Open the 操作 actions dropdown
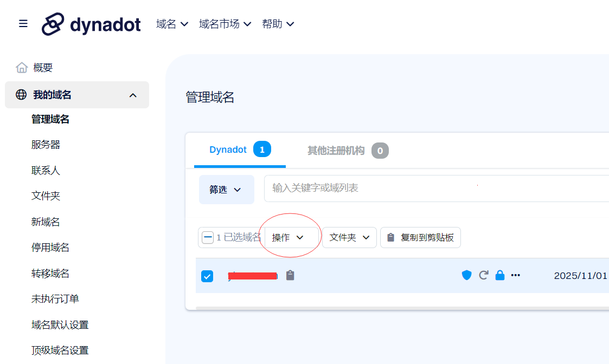Viewport: 609px width, 364px height. click(x=291, y=237)
